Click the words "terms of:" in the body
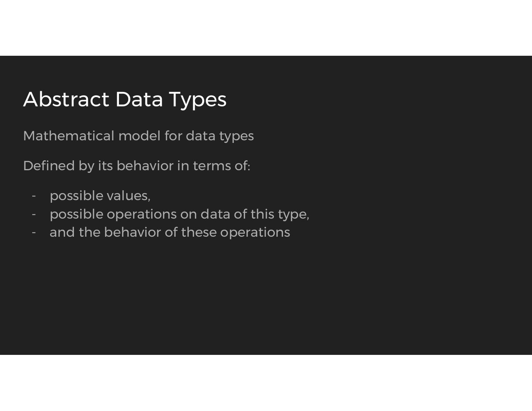Viewport: 532px width, 411px height. [x=221, y=166]
